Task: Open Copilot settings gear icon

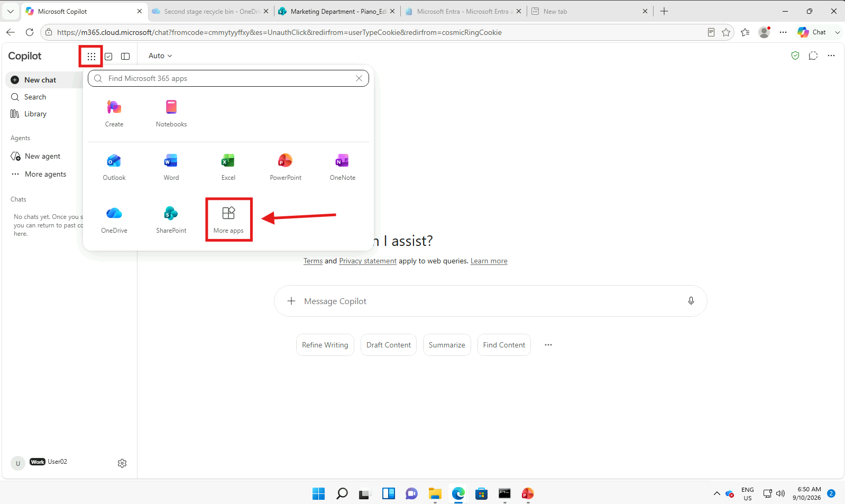Action: click(x=122, y=463)
